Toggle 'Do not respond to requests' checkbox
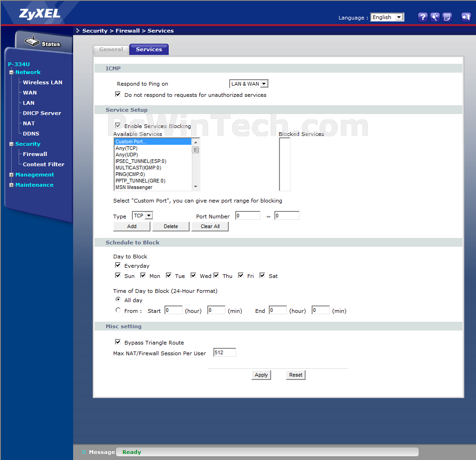476x460 pixels. pyautogui.click(x=118, y=94)
